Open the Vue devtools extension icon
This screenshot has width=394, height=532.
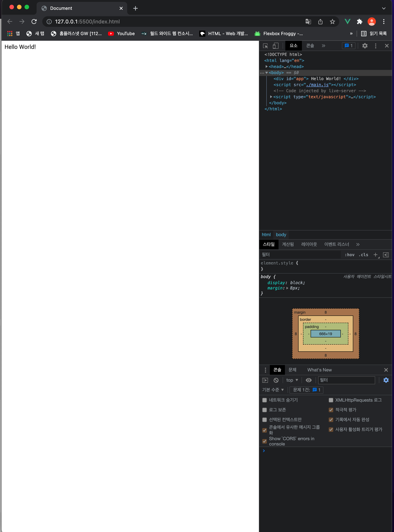tap(348, 22)
